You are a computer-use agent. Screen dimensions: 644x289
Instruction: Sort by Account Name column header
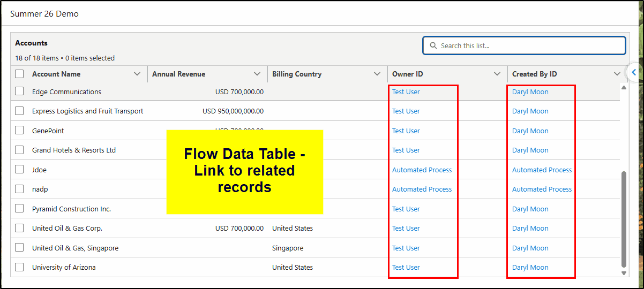56,74
